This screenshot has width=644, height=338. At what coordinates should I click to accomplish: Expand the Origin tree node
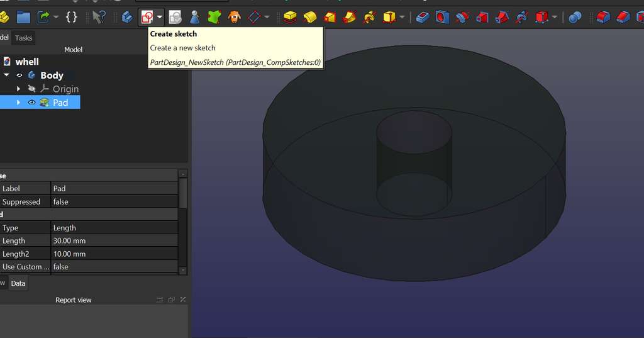[x=18, y=89]
